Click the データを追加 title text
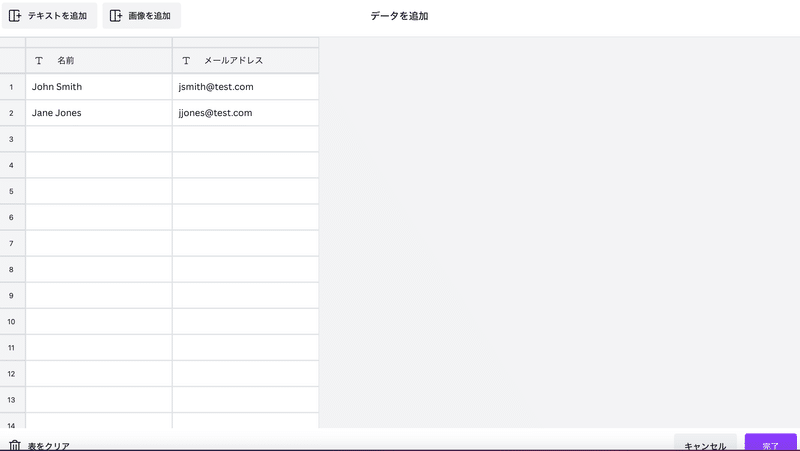Screen dimensions: 800x451 tap(399, 16)
